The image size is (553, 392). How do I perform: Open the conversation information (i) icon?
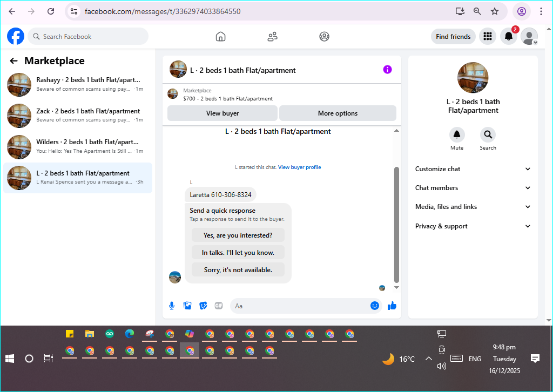(x=387, y=70)
